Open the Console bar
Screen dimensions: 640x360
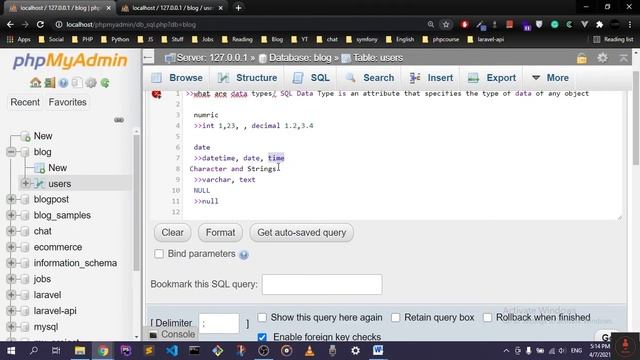[x=172, y=334]
